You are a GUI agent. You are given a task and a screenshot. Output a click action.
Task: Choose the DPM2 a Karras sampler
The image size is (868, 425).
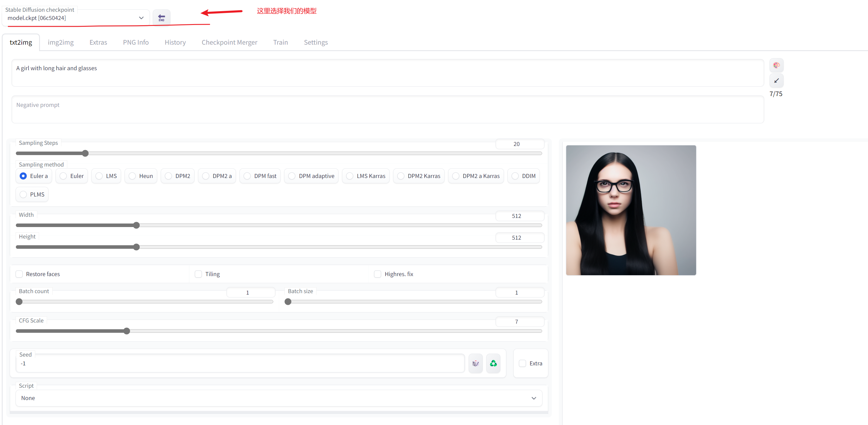coord(455,176)
